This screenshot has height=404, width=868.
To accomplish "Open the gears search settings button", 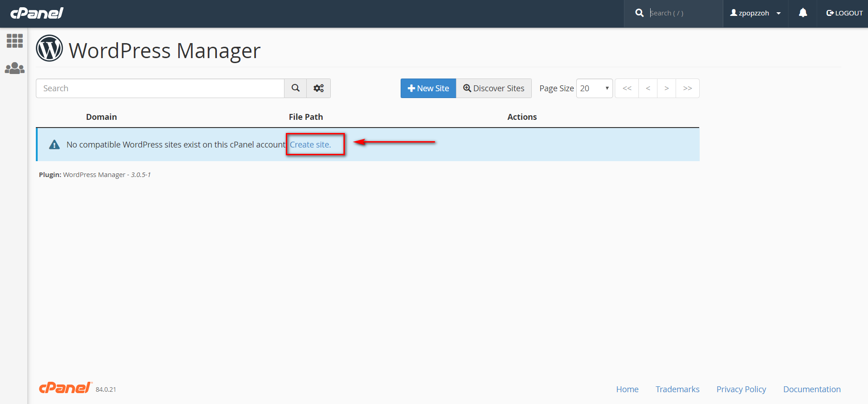I will (x=319, y=88).
